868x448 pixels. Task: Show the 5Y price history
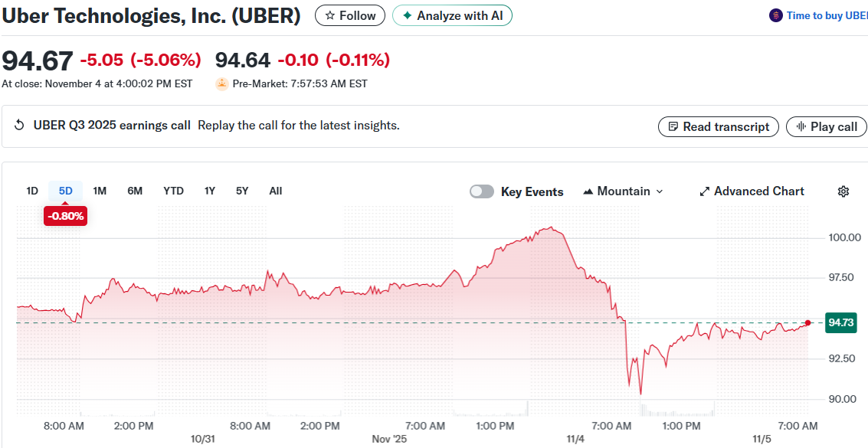click(242, 191)
